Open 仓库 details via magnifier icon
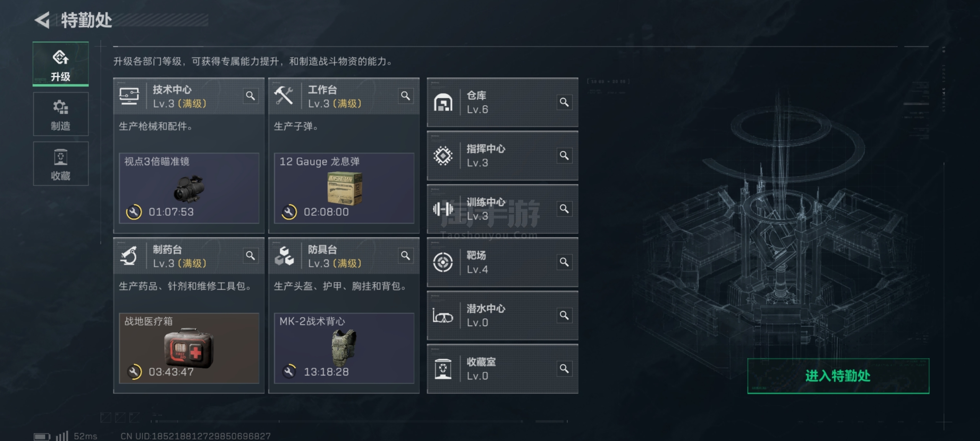The height and width of the screenshot is (441, 980). (564, 102)
